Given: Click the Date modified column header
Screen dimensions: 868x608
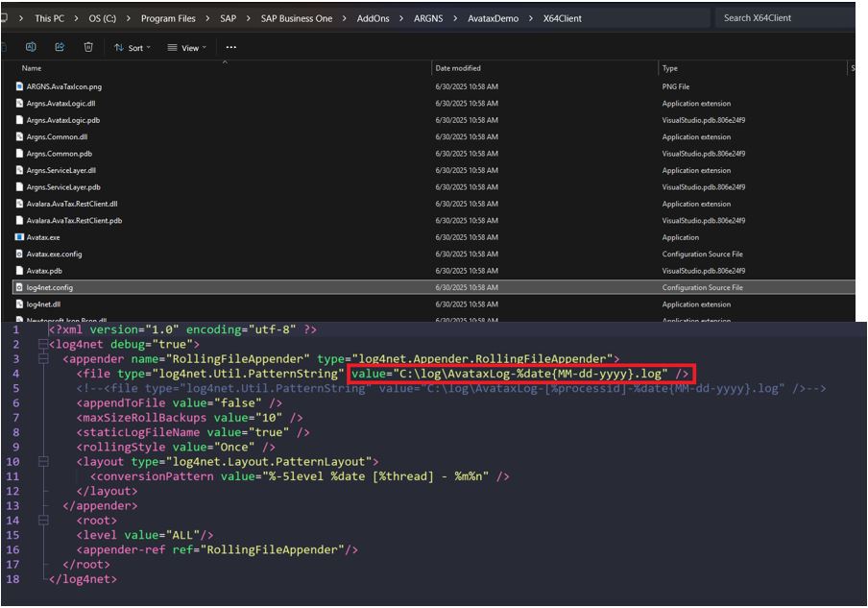Looking at the screenshot, I should pyautogui.click(x=458, y=68).
